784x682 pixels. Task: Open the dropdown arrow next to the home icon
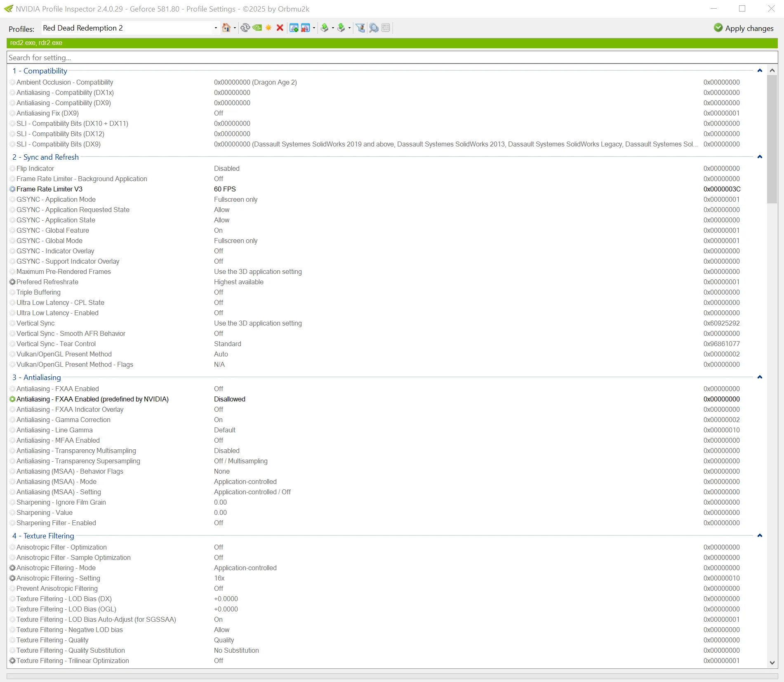pyautogui.click(x=235, y=28)
